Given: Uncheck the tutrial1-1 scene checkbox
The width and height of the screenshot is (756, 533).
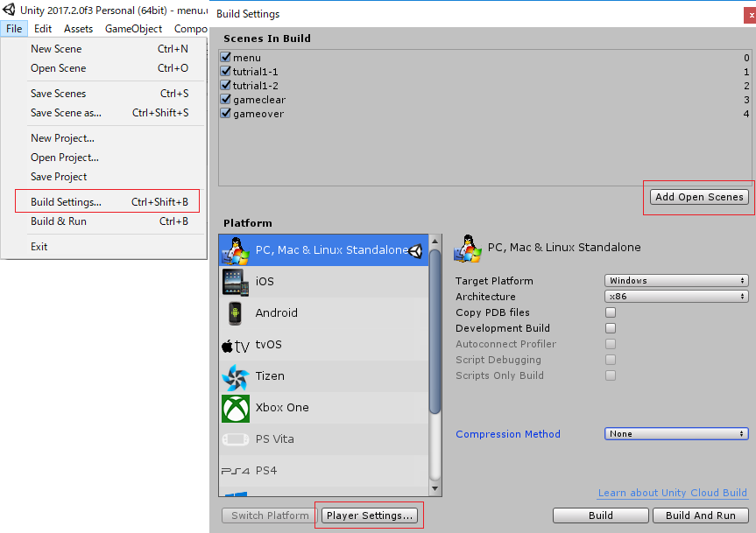Looking at the screenshot, I should click(226, 71).
